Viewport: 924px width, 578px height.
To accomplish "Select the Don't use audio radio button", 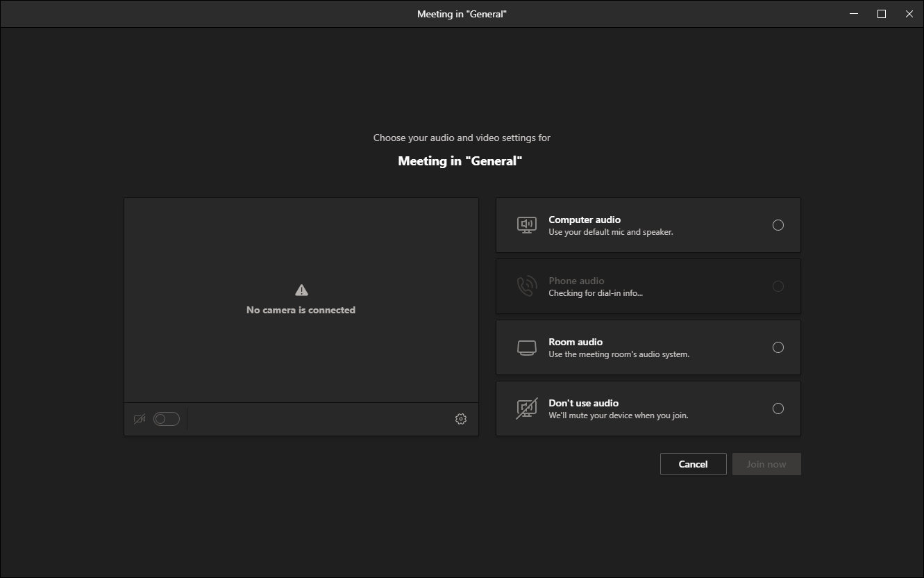I will coord(778,408).
